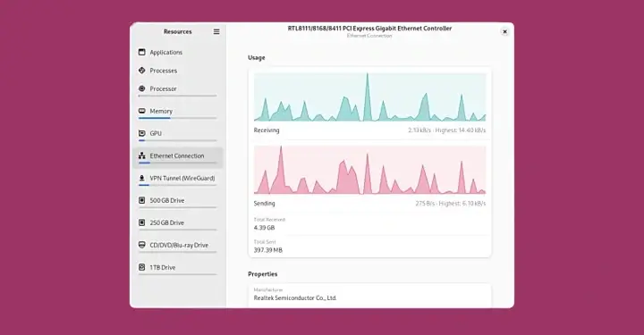Select the 1 TB Drive entry
This screenshot has height=335, width=644.
click(x=177, y=270)
